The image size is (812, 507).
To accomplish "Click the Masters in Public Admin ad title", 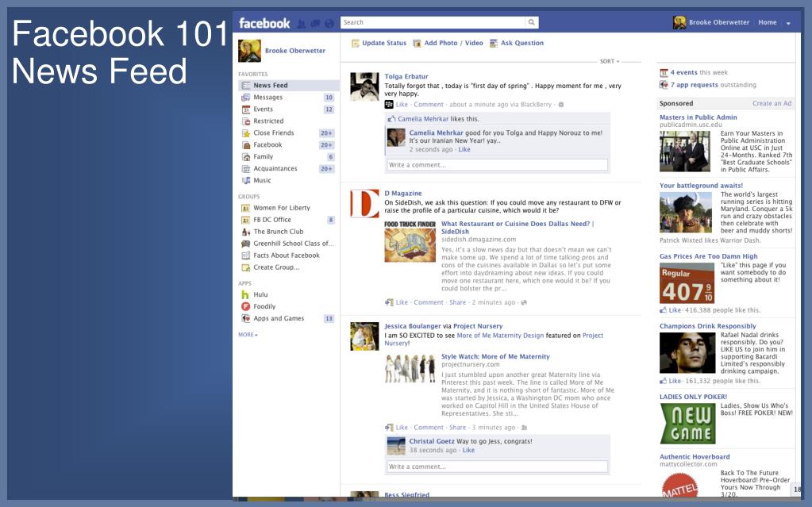I will (698, 117).
